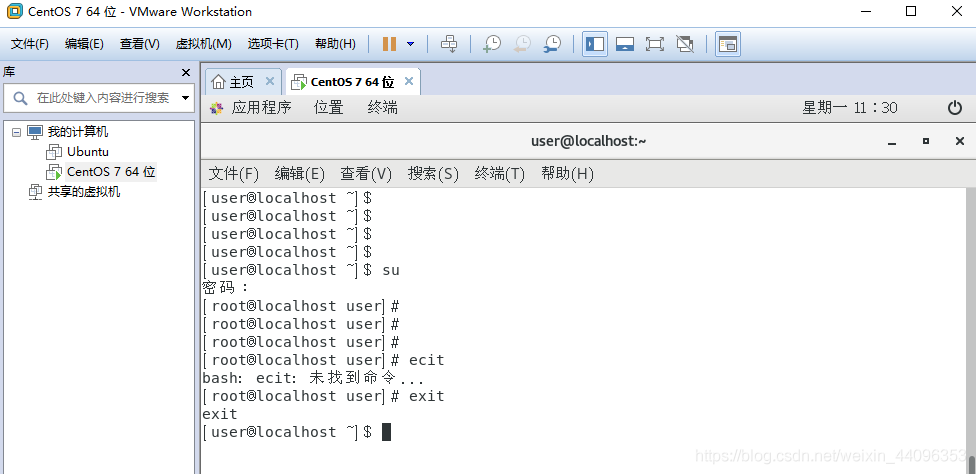
Task: Click the clock 星期一 11:30
Action: (850, 108)
